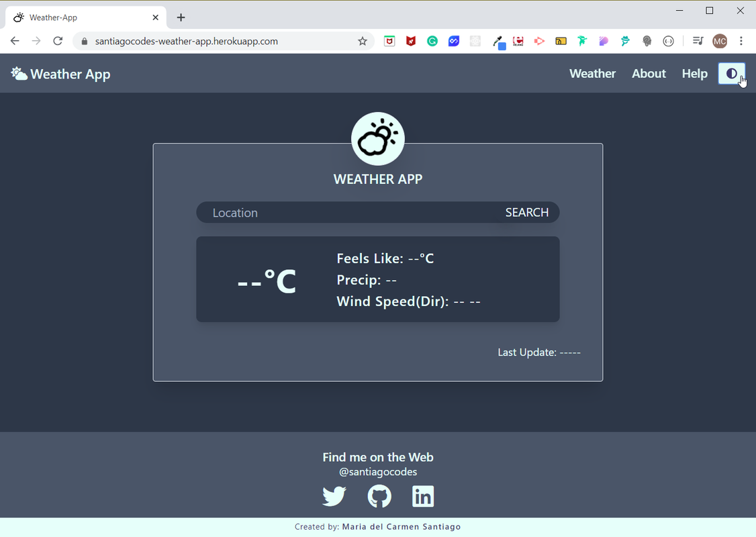Open the Chrome three-dot menu
756x537 pixels.
741,41
